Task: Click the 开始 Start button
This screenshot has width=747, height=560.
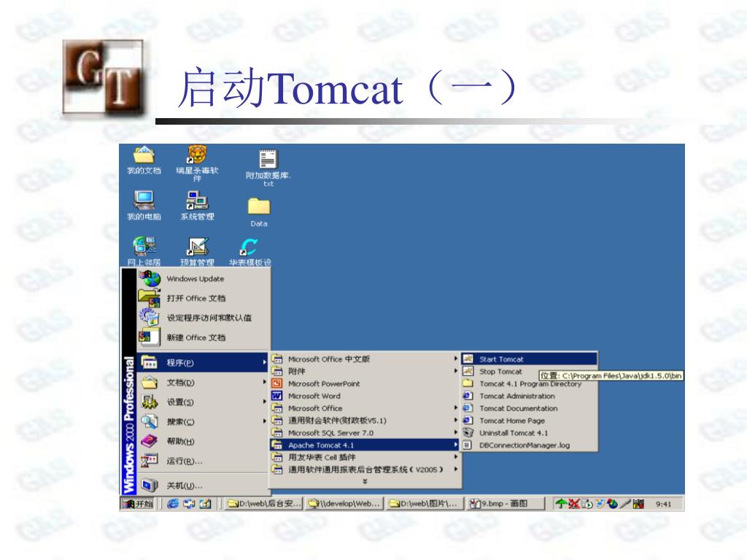Action: pos(138,503)
